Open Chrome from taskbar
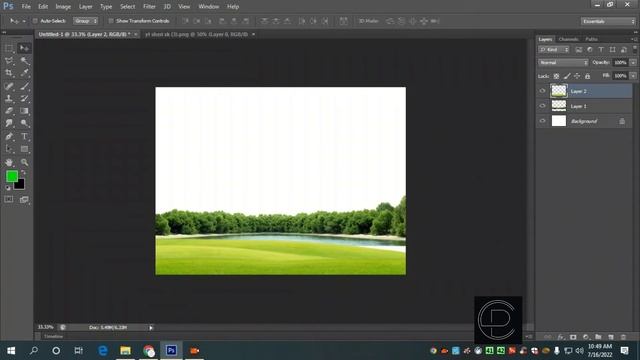Screen dimensions: 640x360 tap(149, 351)
